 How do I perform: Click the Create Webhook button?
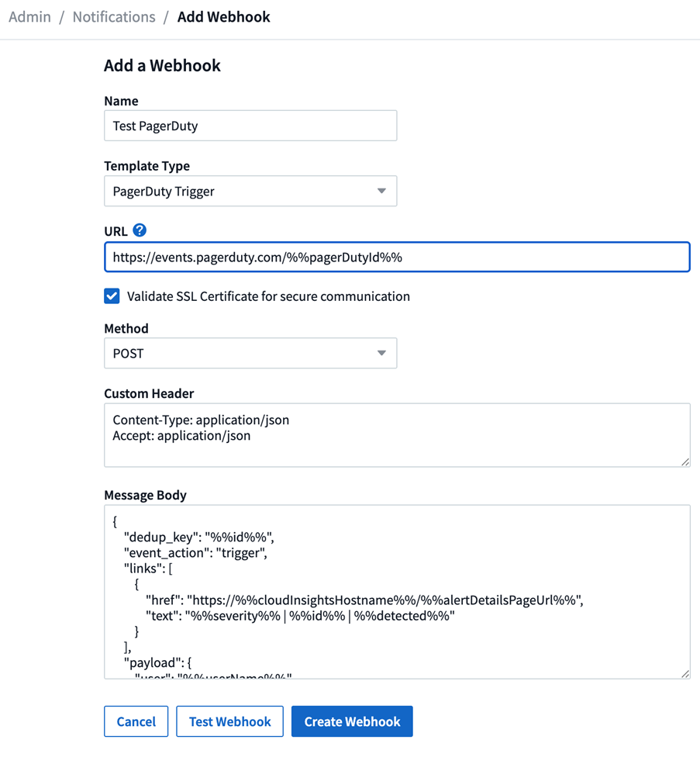pyautogui.click(x=352, y=721)
